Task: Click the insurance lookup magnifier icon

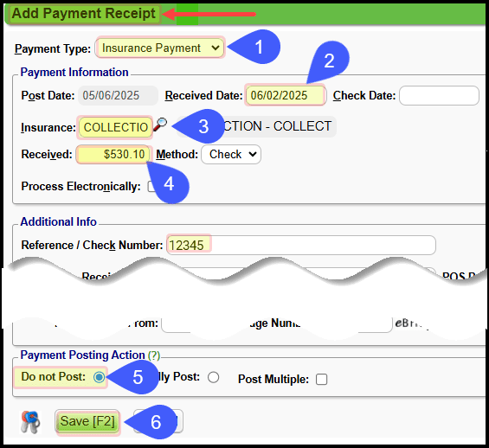Action: [x=160, y=125]
